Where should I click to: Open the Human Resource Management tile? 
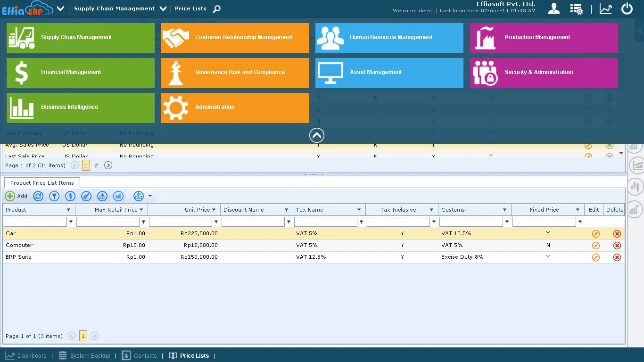[x=389, y=38]
